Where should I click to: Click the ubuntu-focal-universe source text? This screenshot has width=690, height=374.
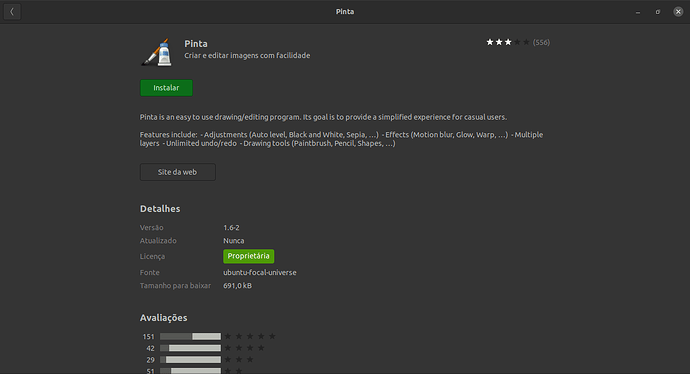click(x=260, y=272)
